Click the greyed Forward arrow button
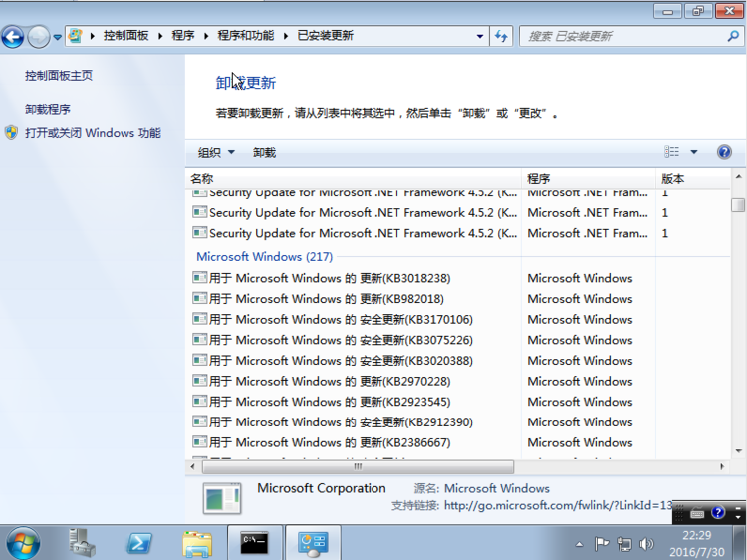This screenshot has width=747, height=560. pos(38,36)
